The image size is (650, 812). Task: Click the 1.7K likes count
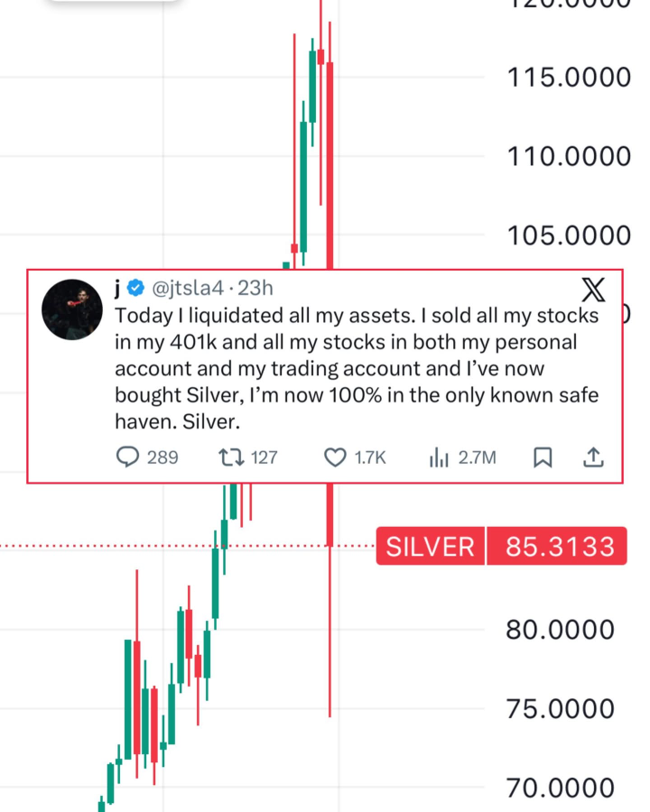click(x=370, y=457)
